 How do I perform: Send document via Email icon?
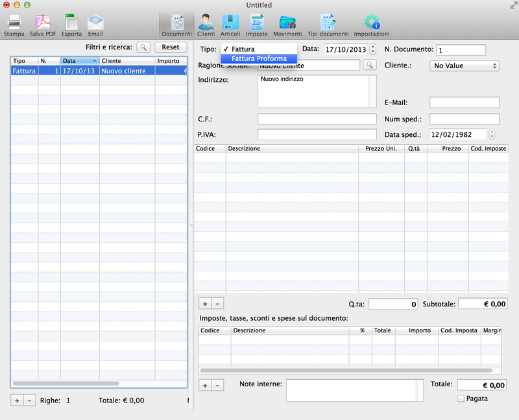pos(95,25)
